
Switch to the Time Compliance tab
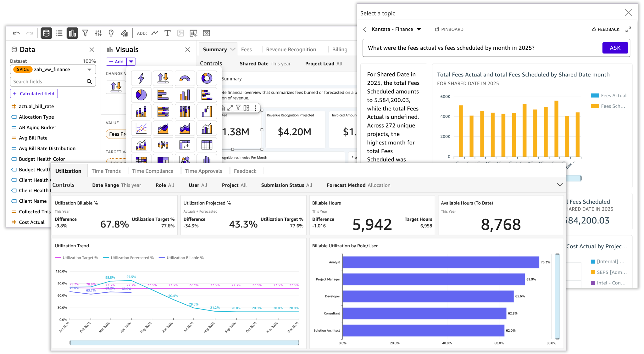point(153,171)
